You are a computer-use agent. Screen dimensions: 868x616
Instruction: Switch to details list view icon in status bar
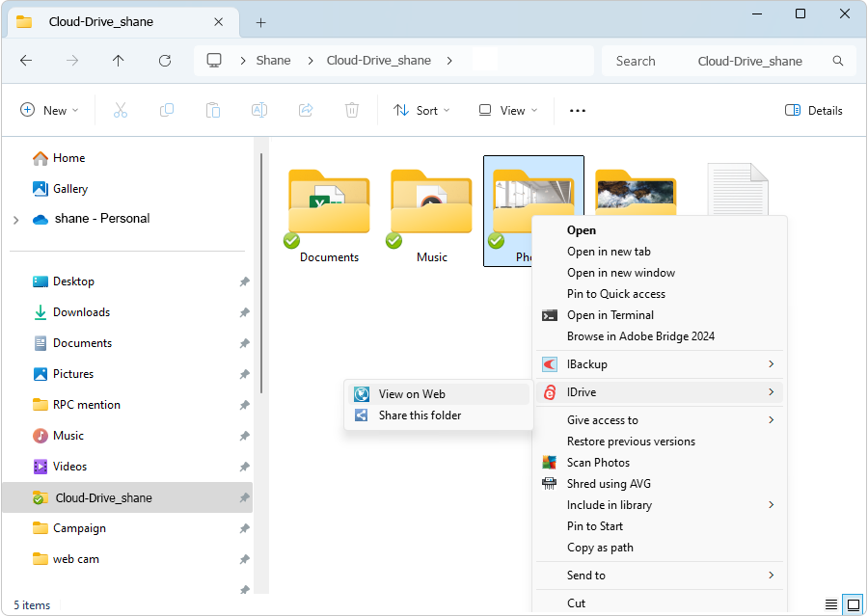[x=831, y=604]
